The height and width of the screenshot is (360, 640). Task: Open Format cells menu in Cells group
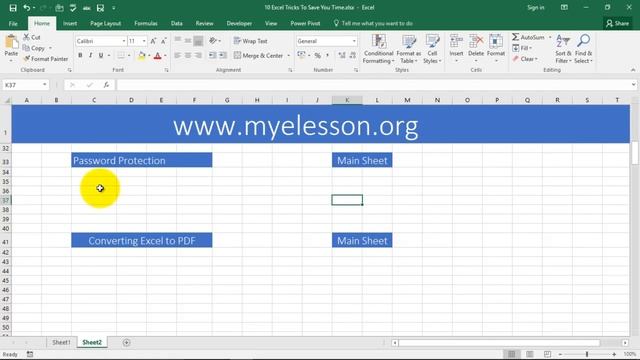point(496,48)
